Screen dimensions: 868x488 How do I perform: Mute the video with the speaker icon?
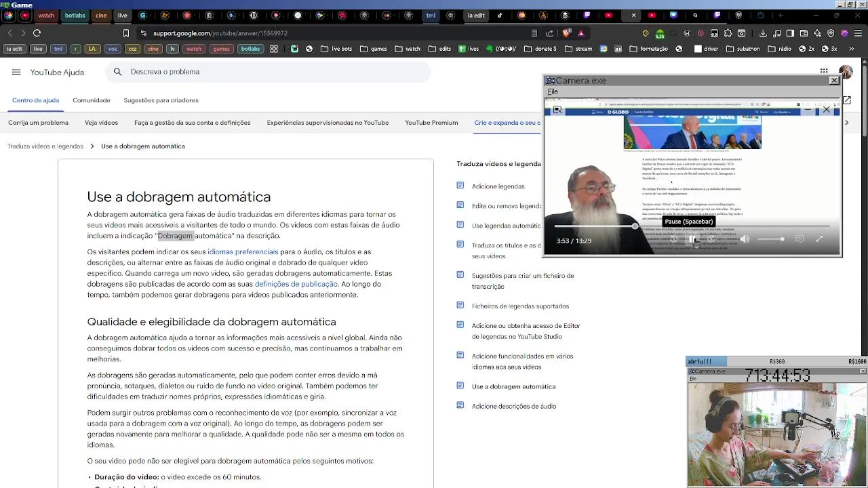pos(745,239)
